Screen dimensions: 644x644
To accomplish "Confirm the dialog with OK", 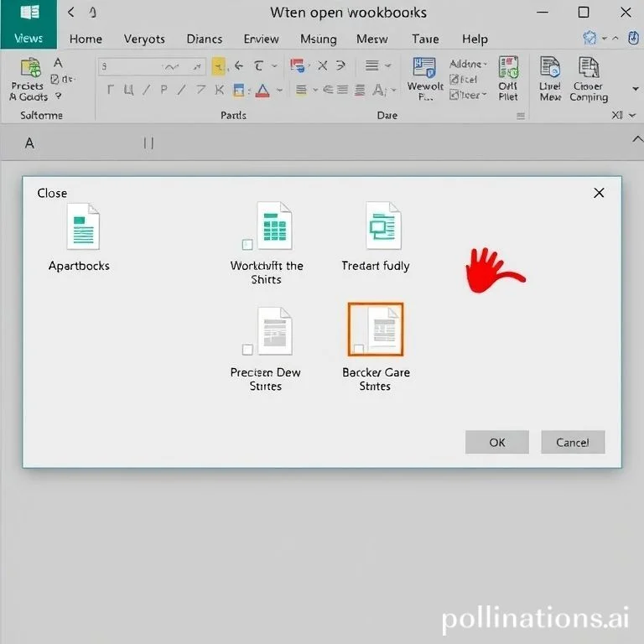I will [497, 442].
